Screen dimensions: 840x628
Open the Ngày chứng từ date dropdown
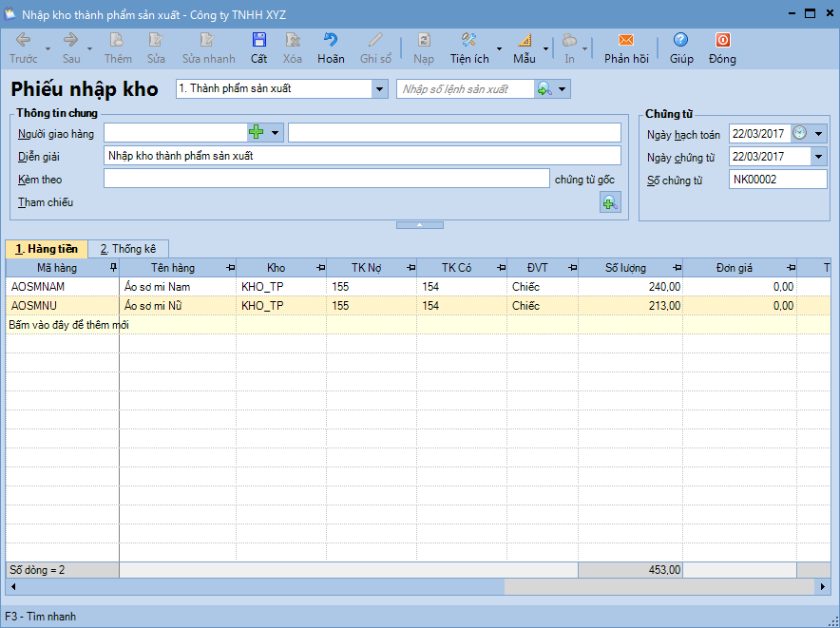(818, 157)
